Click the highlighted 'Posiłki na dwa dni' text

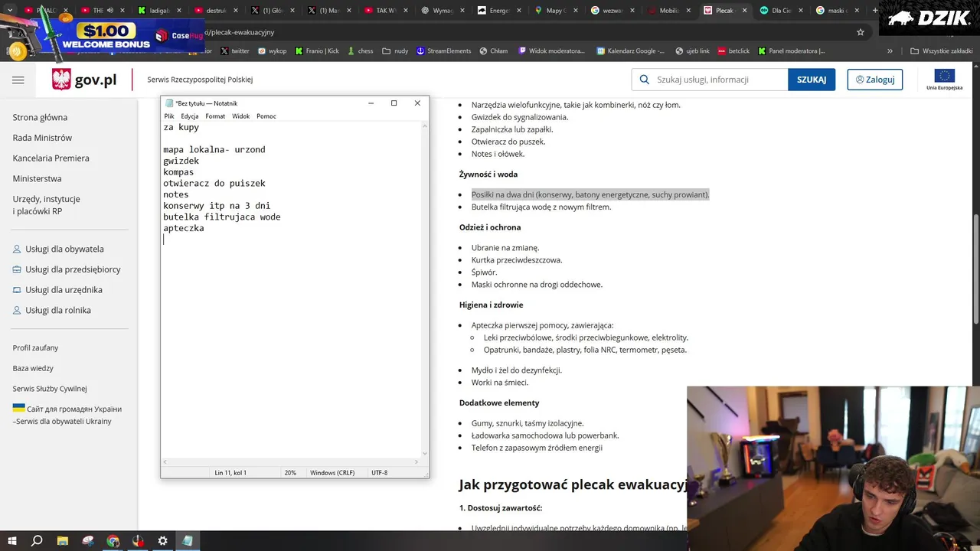[x=590, y=194]
